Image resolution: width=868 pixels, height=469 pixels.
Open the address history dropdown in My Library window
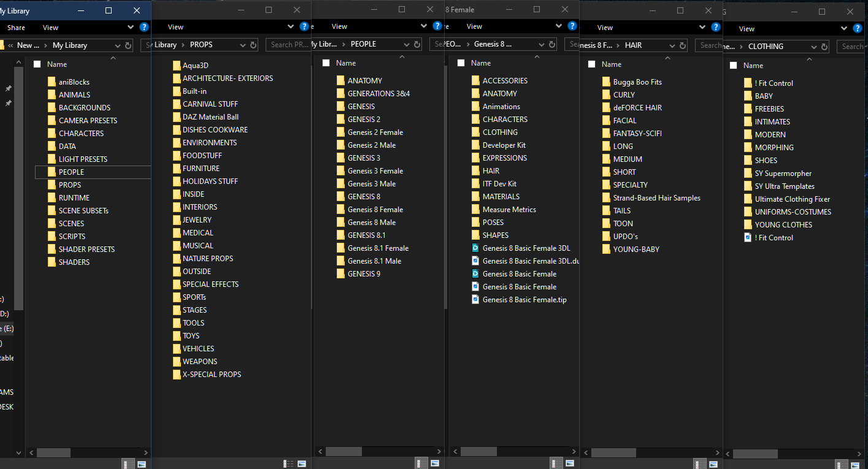point(118,45)
